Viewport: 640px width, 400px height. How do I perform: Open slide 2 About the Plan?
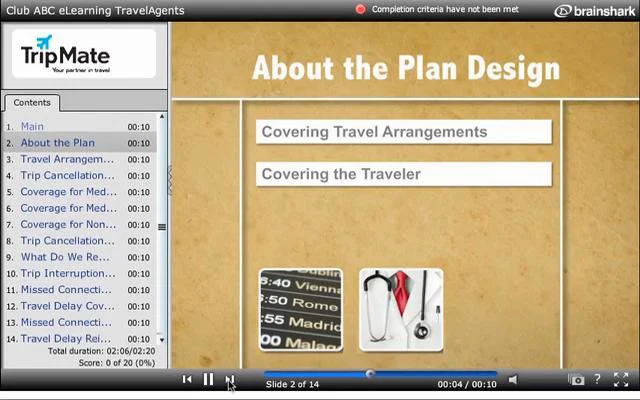tap(58, 143)
